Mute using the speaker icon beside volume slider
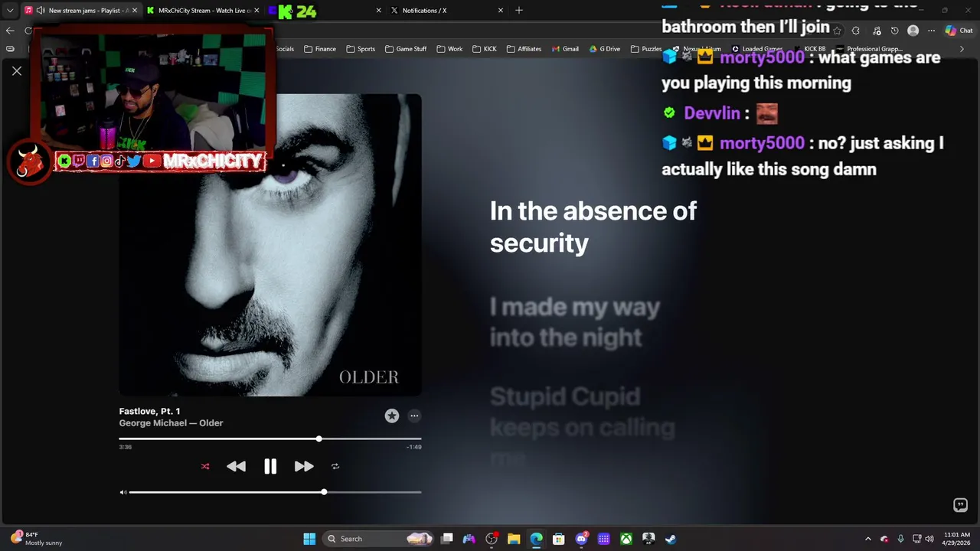The image size is (980, 551). click(123, 492)
